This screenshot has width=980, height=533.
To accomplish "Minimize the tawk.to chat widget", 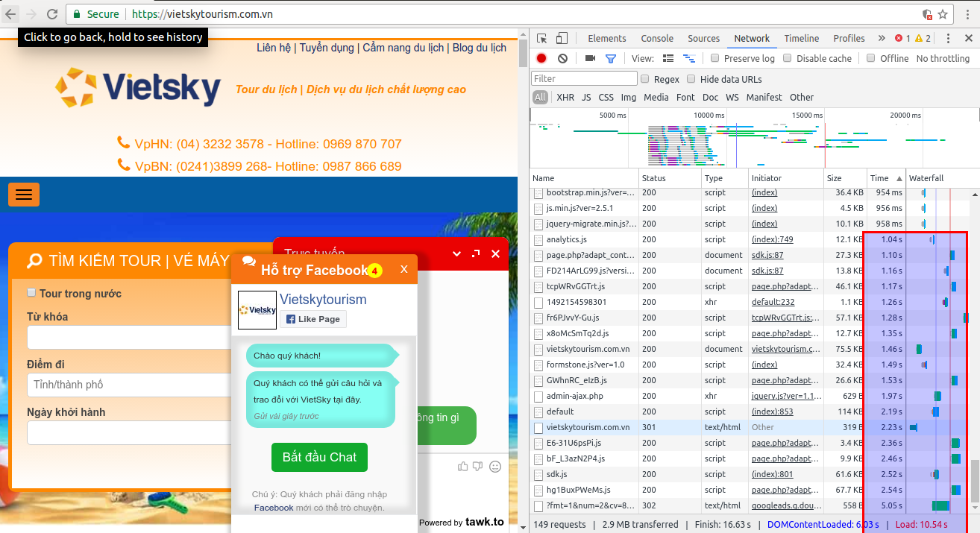I will tap(457, 253).
